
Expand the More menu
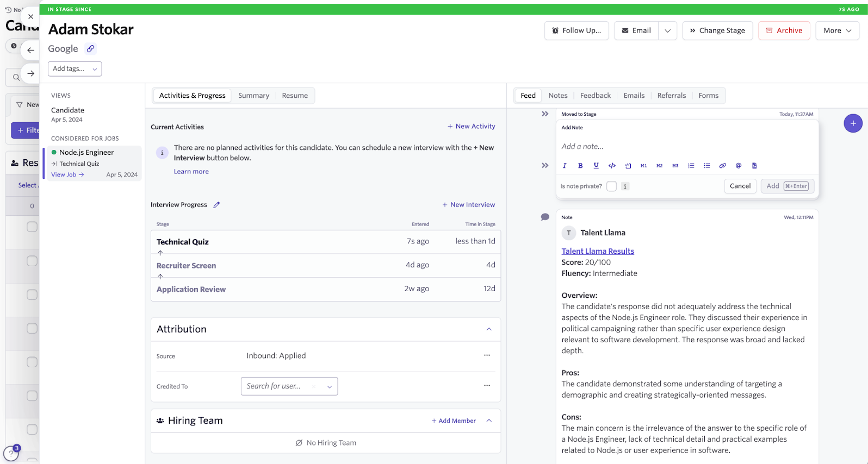[837, 31]
